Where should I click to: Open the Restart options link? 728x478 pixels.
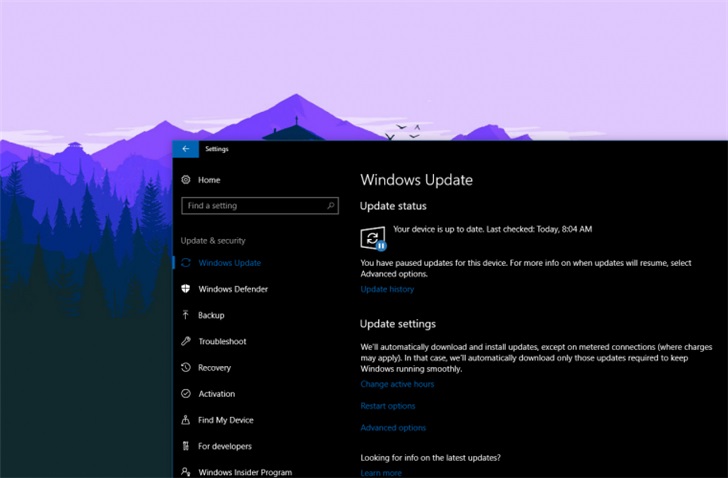tap(388, 406)
